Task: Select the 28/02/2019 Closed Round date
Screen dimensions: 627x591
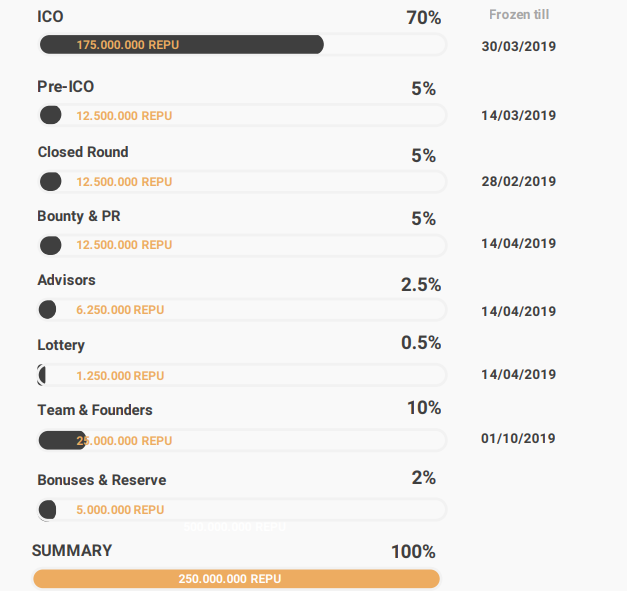Action: point(518,181)
